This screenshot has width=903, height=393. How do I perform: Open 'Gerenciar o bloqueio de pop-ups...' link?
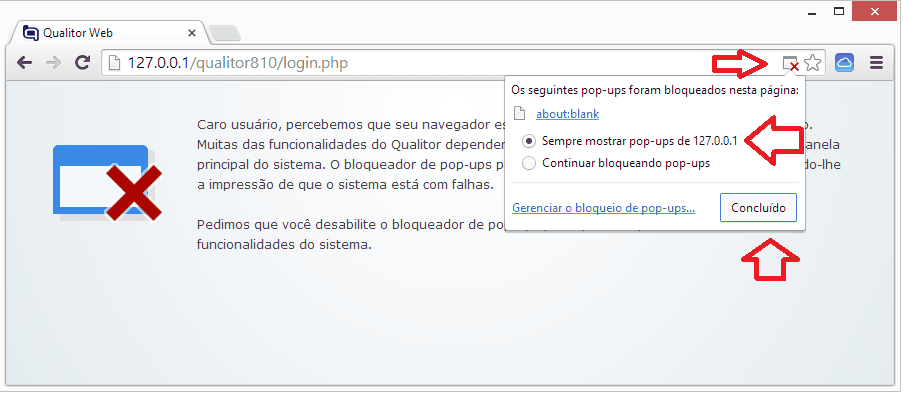point(604,208)
